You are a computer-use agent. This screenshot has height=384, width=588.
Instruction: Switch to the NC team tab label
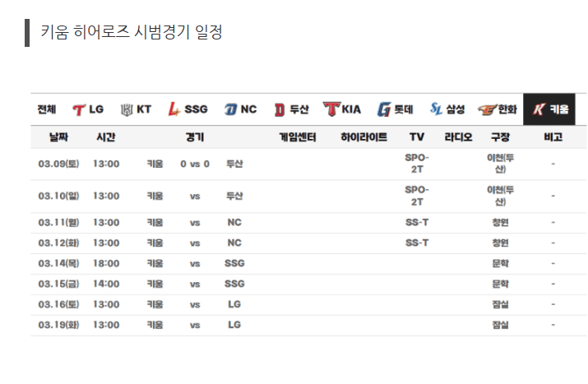(x=248, y=109)
